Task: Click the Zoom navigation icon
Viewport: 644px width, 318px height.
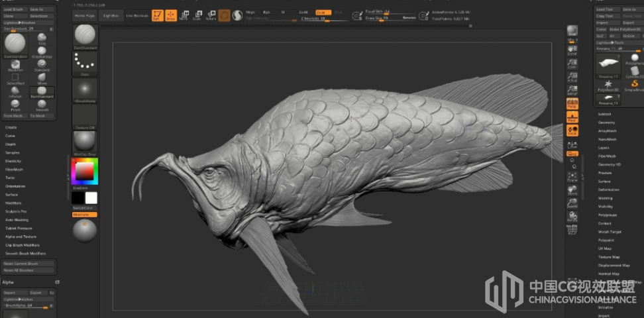Action: point(572,64)
